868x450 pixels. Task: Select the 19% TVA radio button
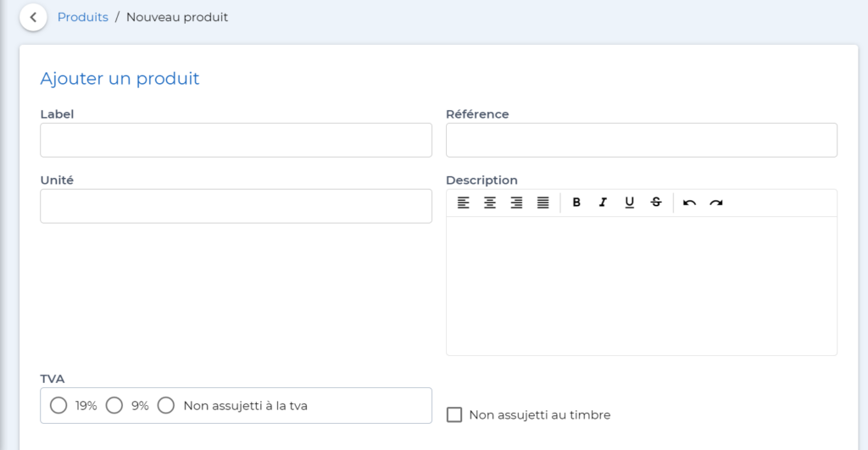coord(58,406)
